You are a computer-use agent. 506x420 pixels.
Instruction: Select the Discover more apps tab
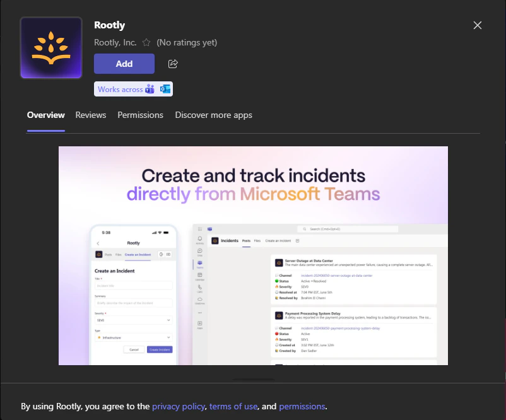click(215, 115)
